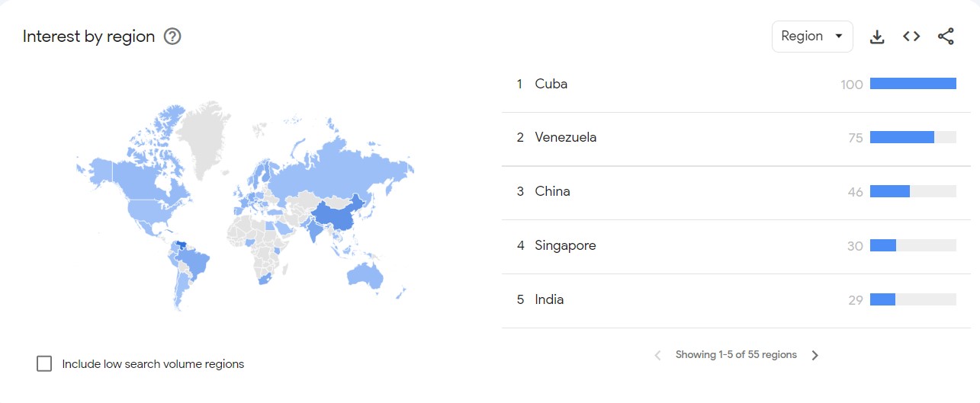The width and height of the screenshot is (980, 403).
Task: Click the Interest by region heading
Action: coord(88,37)
